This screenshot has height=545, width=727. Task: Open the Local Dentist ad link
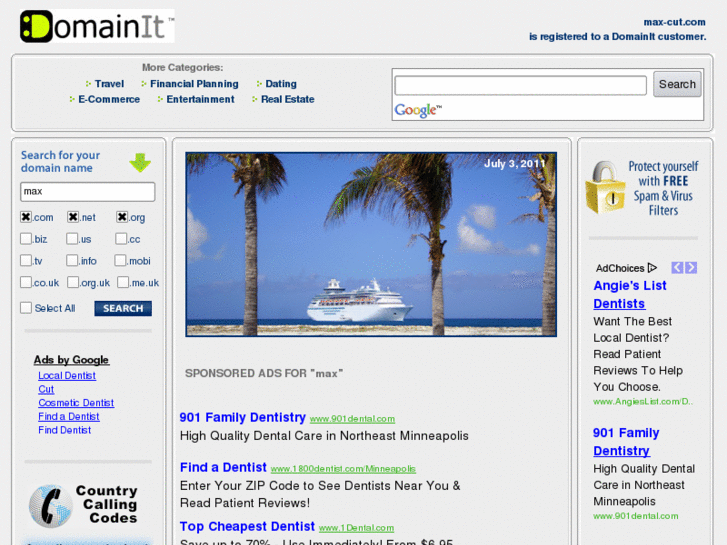pyautogui.click(x=67, y=376)
